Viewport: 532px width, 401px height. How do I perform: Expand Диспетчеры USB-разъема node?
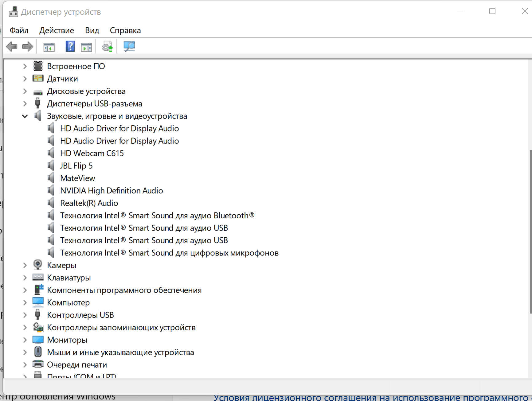click(25, 103)
